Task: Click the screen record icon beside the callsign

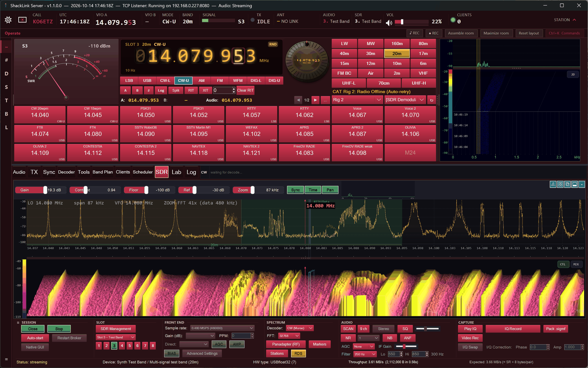Action: [22, 20]
